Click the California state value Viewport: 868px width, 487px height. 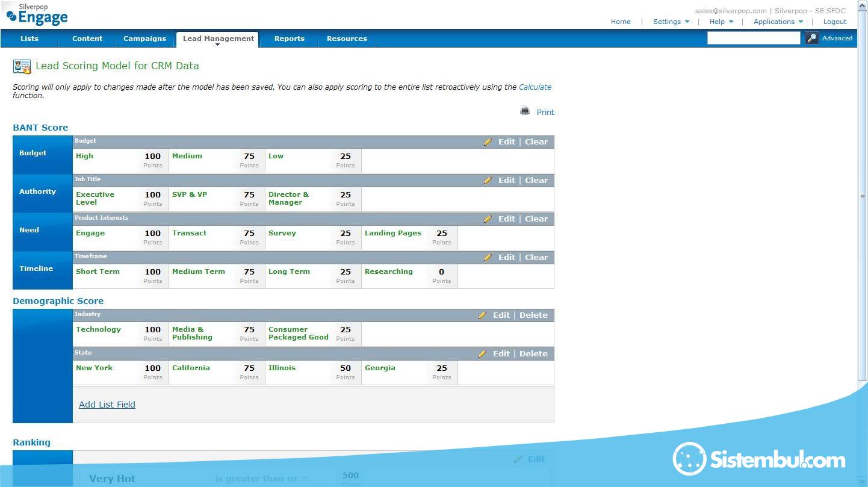click(x=191, y=368)
